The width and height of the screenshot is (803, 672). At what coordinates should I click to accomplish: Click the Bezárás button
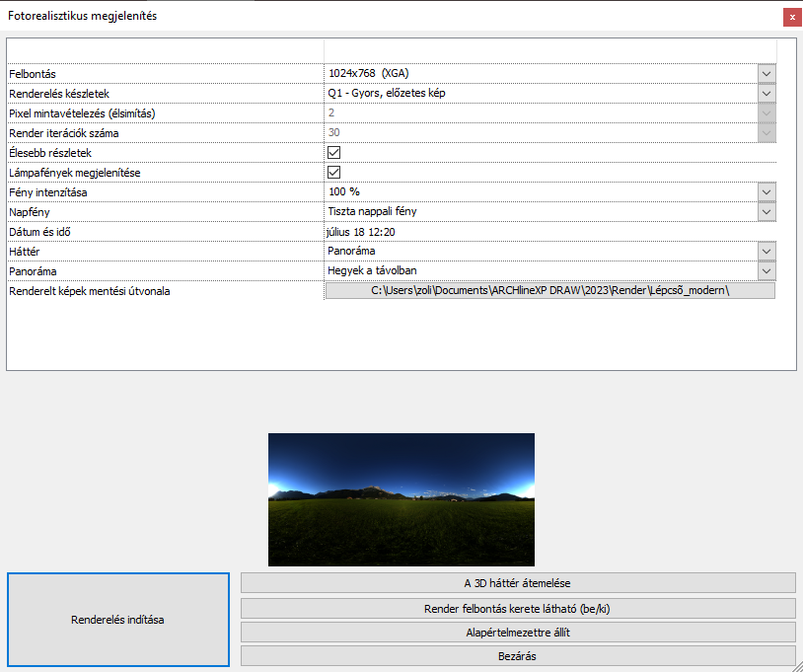[x=517, y=655]
